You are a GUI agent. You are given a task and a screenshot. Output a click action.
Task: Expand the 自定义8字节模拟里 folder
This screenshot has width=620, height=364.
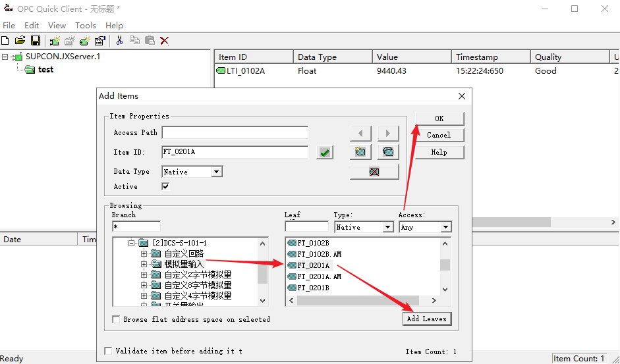[144, 286]
